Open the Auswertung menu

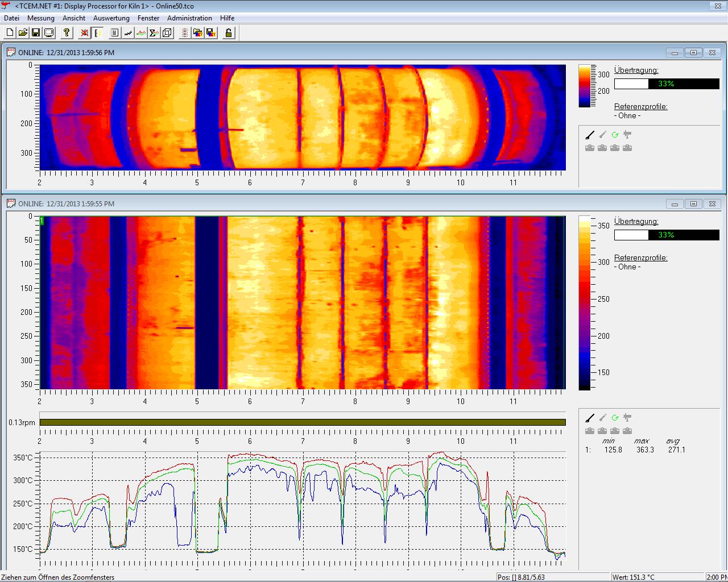click(111, 18)
